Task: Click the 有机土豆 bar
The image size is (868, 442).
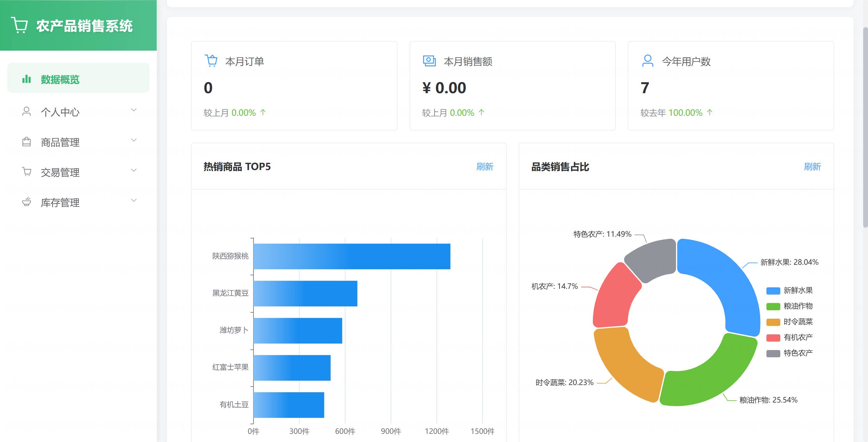Action: click(289, 405)
